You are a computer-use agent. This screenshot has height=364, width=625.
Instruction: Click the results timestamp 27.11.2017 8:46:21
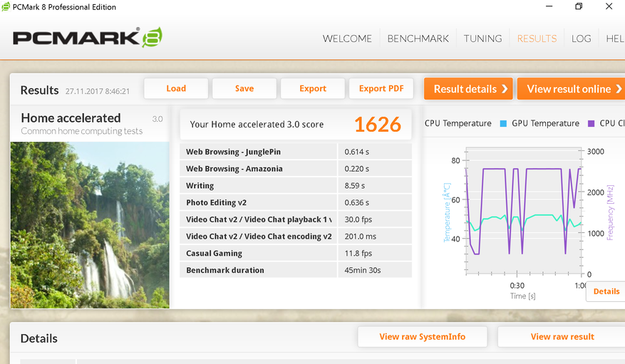[98, 91]
